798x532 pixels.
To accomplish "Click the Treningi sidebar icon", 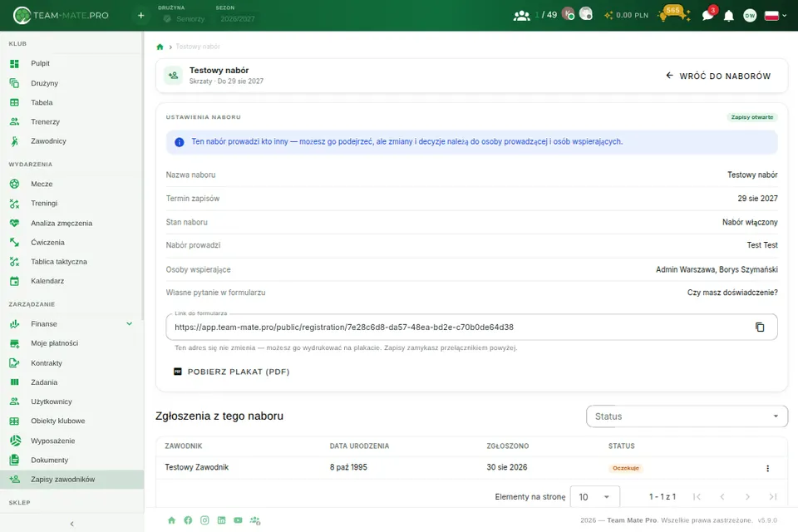I will point(14,204).
